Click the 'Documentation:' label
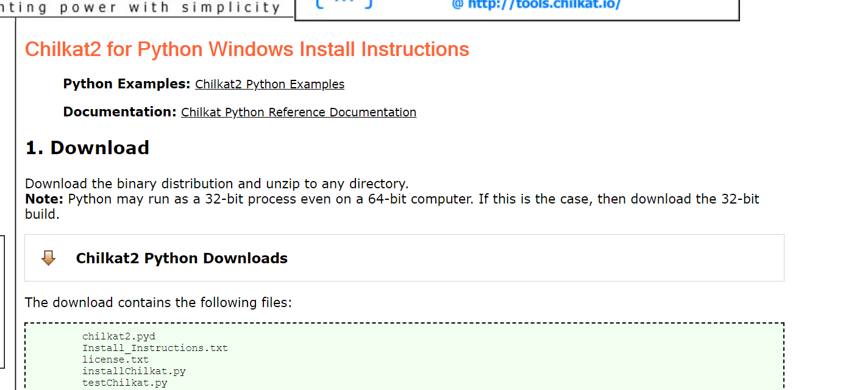 pyautogui.click(x=119, y=112)
